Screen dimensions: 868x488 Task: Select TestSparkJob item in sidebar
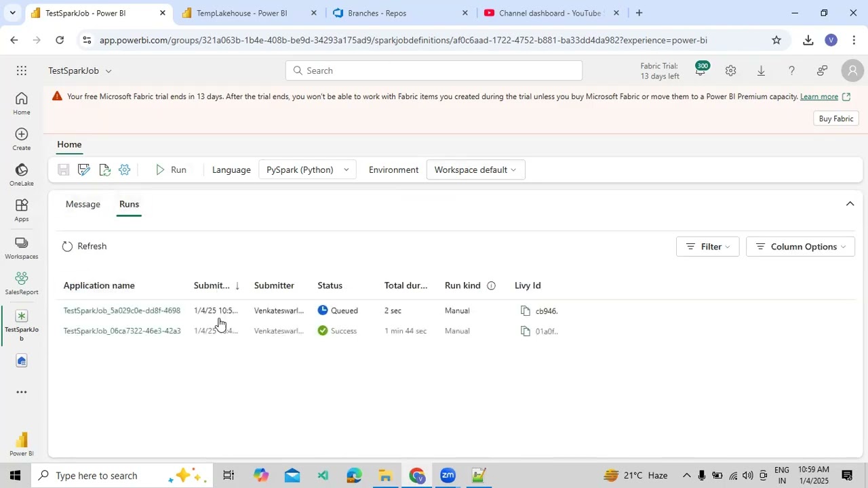pyautogui.click(x=22, y=326)
